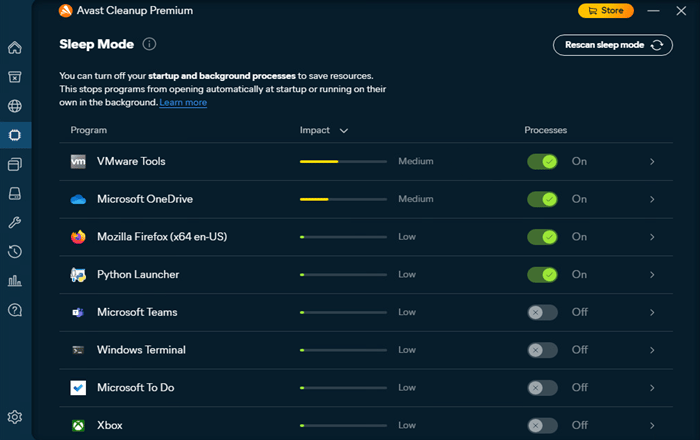Follow the Learn more link
Viewport: 700px width, 440px height.
[183, 102]
